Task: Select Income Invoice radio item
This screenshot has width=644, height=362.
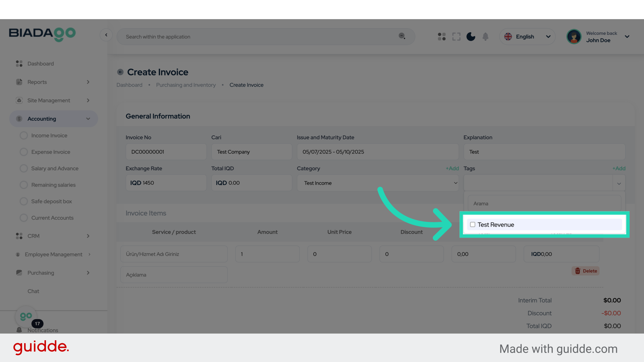Action: tap(49, 135)
